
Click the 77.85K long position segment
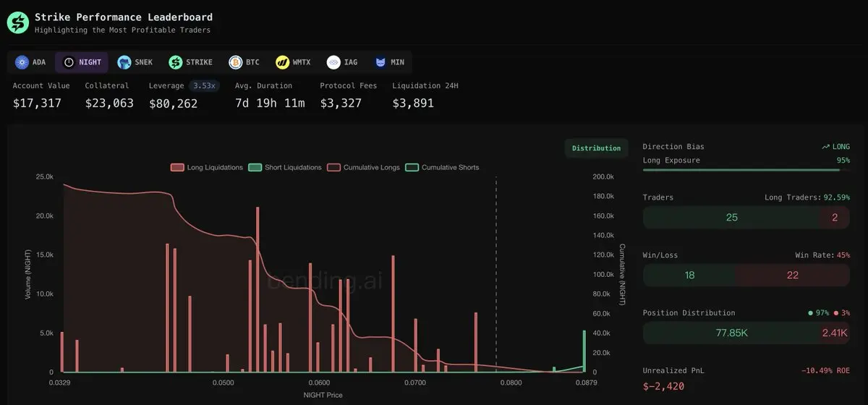[731, 333]
